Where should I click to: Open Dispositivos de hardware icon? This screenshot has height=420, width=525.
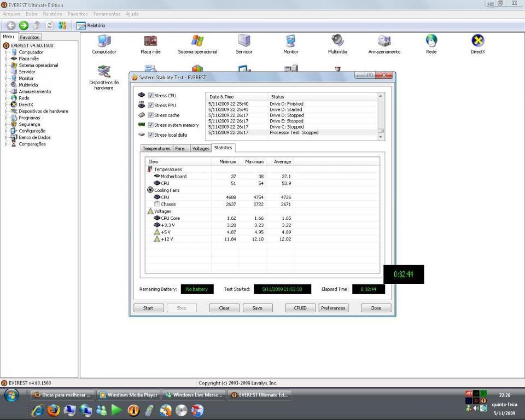[x=104, y=78]
